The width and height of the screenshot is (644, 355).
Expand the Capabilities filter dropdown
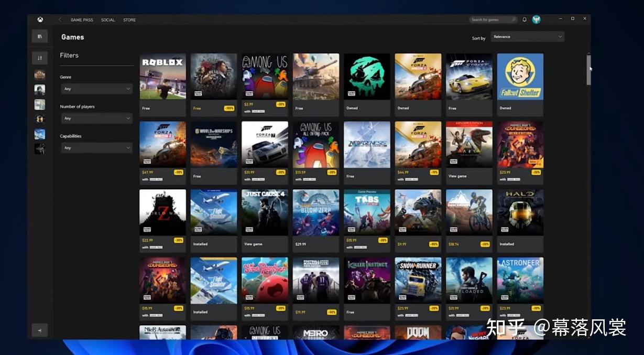pyautogui.click(x=96, y=148)
